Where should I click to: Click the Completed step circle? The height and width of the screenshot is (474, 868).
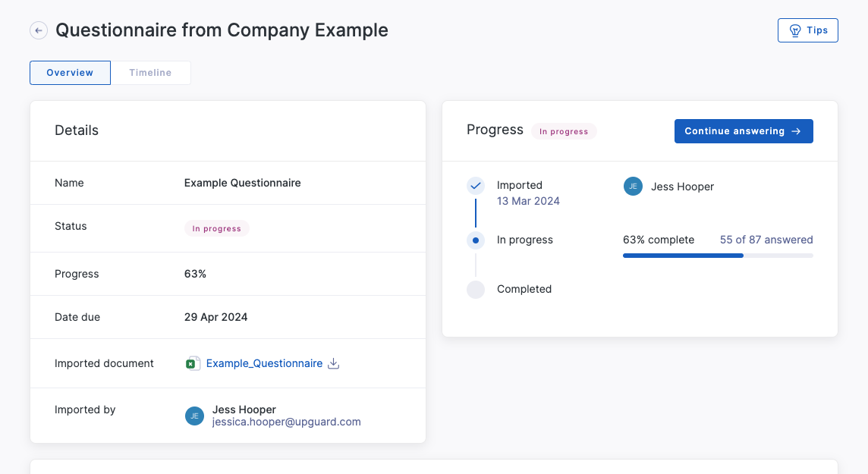(476, 289)
